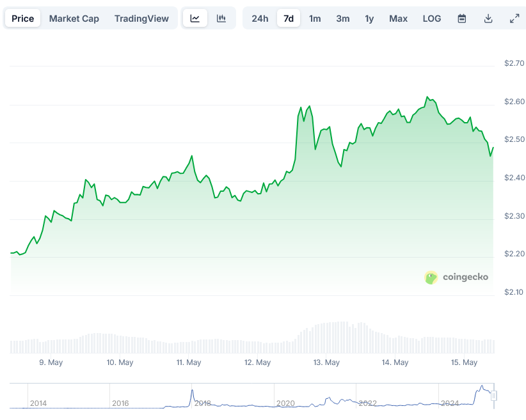526x420 pixels.
Task: Select the line chart view icon
Action: coord(195,18)
